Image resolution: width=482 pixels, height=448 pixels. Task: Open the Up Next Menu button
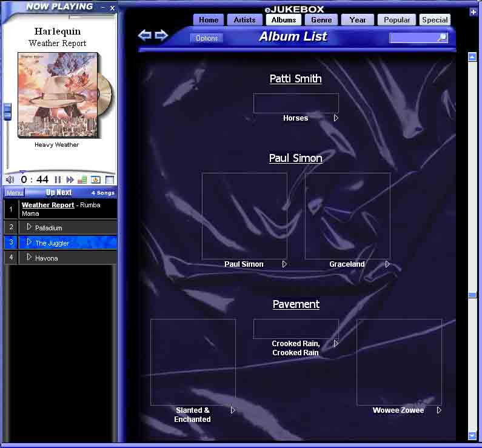point(15,193)
